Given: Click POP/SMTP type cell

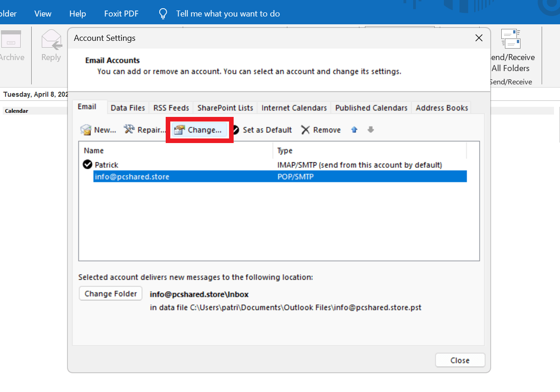Looking at the screenshot, I should [295, 177].
